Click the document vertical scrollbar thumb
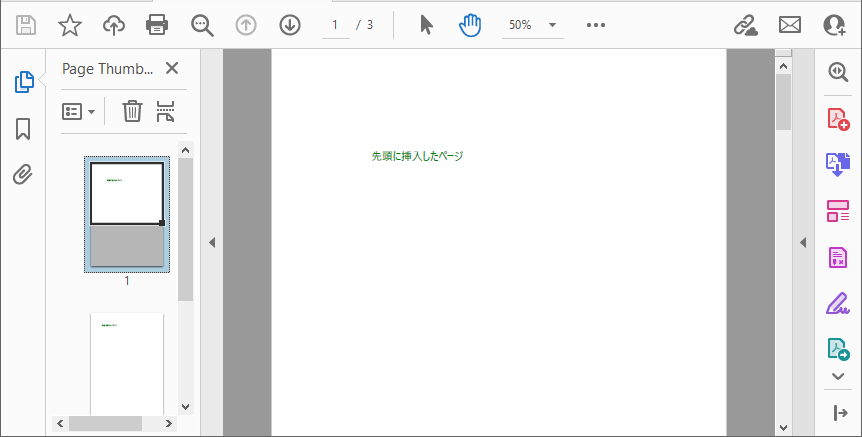The width and height of the screenshot is (862, 437). point(783,102)
